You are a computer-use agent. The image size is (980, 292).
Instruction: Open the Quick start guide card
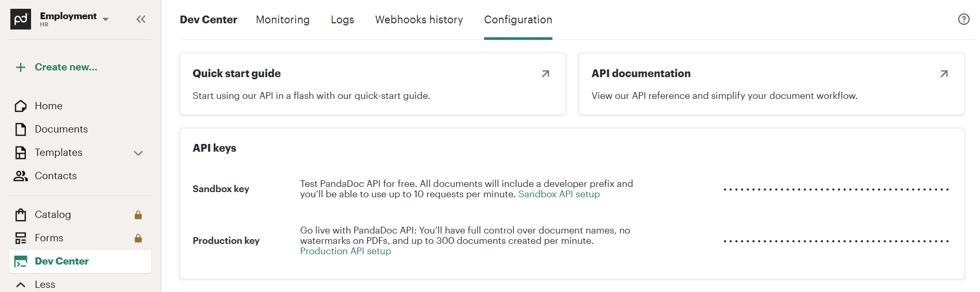click(x=373, y=84)
